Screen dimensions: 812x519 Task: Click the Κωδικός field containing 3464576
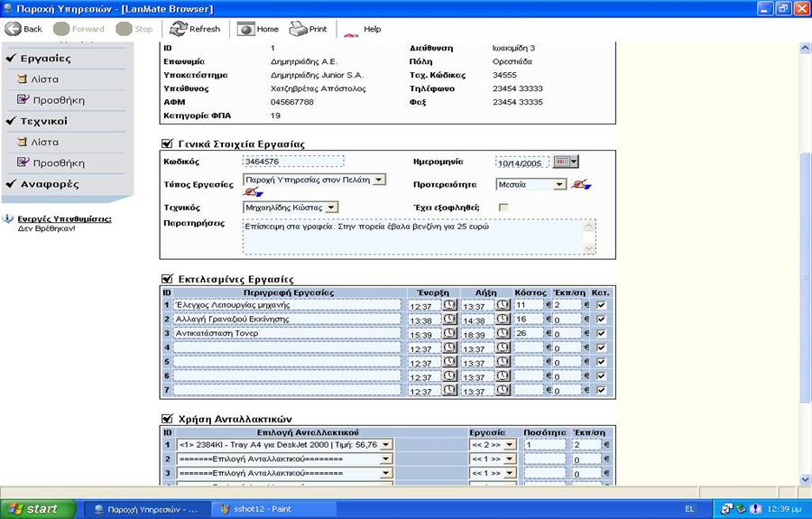[293, 161]
